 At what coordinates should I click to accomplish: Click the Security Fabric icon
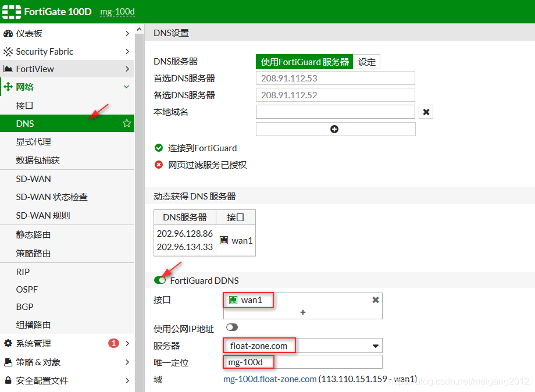coord(8,52)
